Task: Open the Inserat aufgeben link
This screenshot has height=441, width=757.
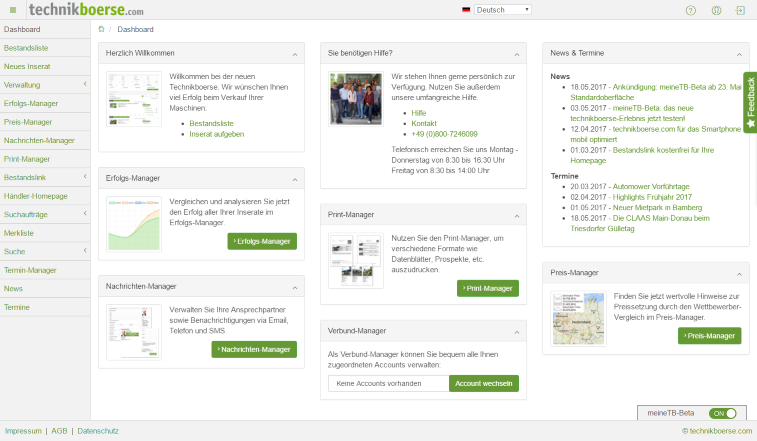Action: 216,134
